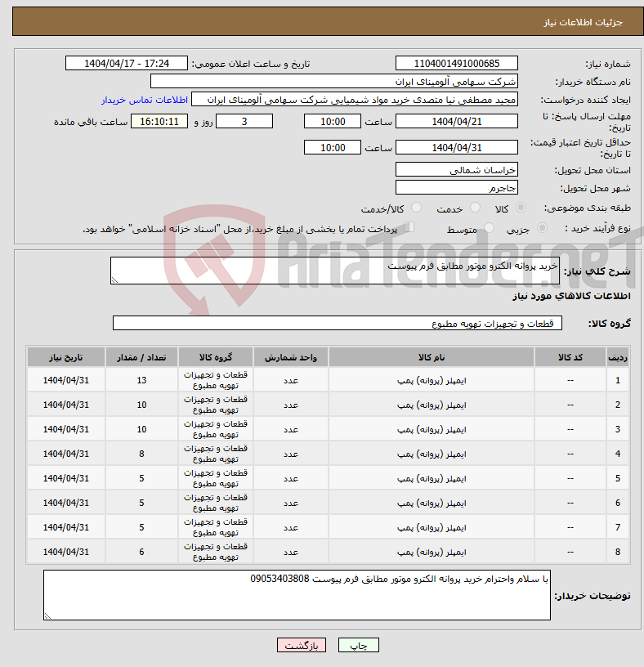Click the announcement date field 1404/04/17 - 17:24
Viewport: 644px width, 667px height.
tap(127, 64)
